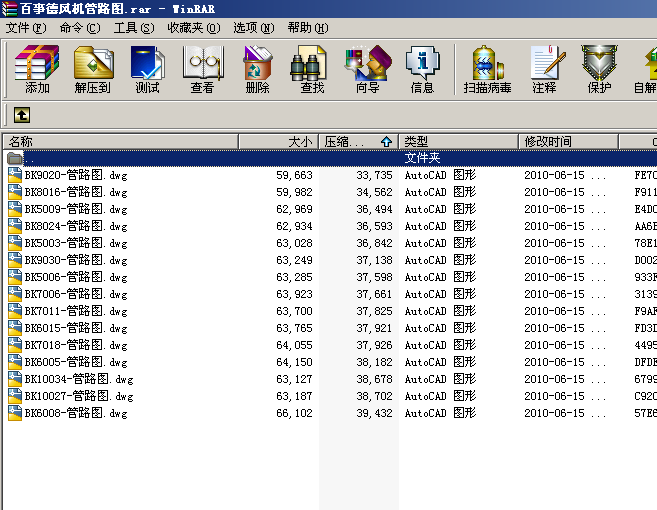Viewport: 657px width, 510px height.
Task: Open the Commands (命令) menu
Action: pos(80,28)
